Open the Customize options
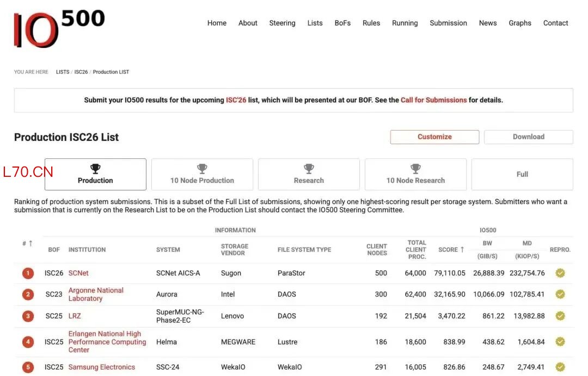 click(434, 137)
